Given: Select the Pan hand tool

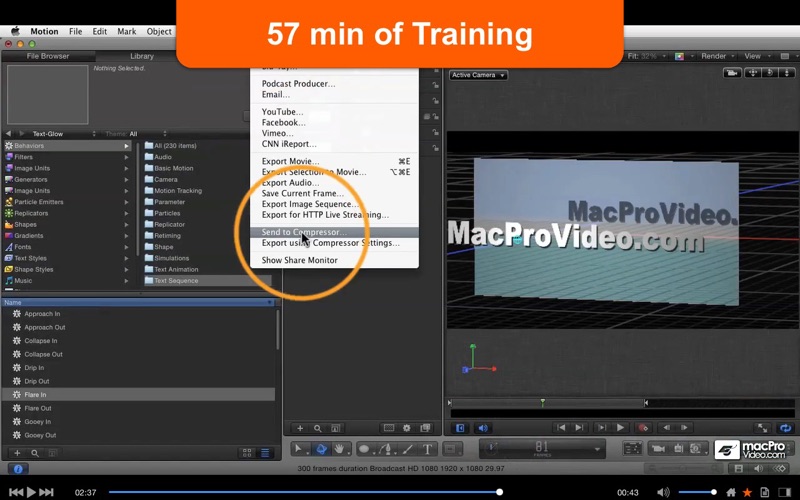Looking at the screenshot, I should coord(339,449).
